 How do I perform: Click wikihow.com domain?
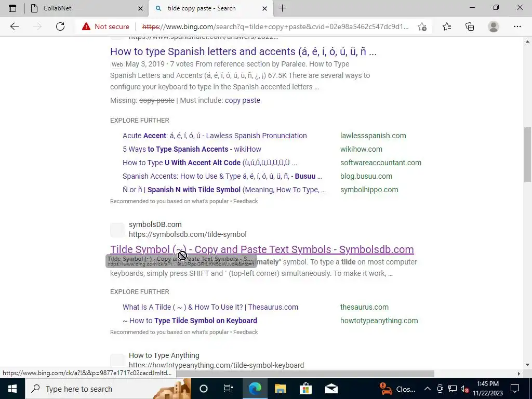361,149
